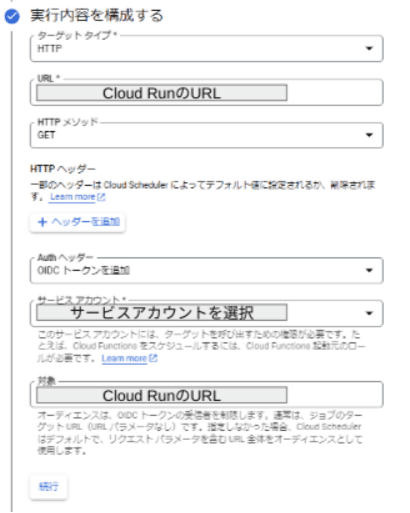Screen dimensions: 410x513
Task: Click the Auth ヘッダー dropdown arrow
Action: (369, 270)
